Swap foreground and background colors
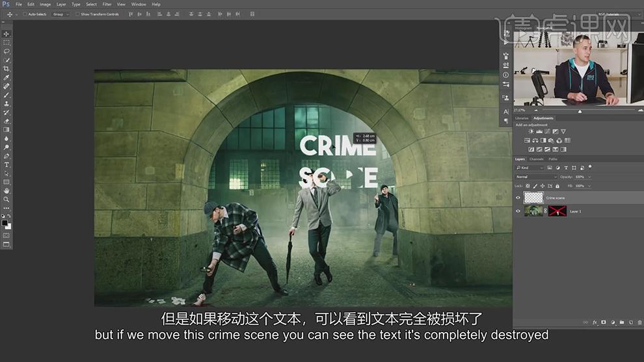 (x=9, y=216)
